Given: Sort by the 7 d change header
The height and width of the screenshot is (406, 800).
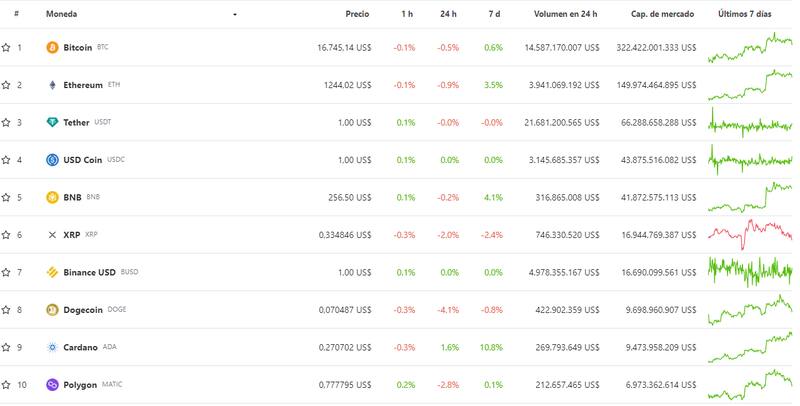Looking at the screenshot, I should [494, 15].
